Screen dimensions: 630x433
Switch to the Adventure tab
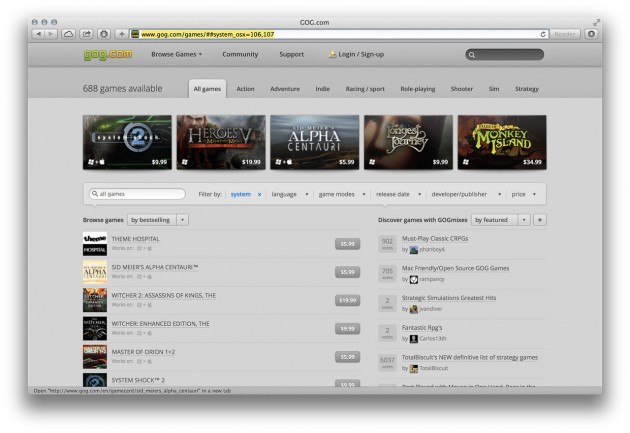coord(285,89)
